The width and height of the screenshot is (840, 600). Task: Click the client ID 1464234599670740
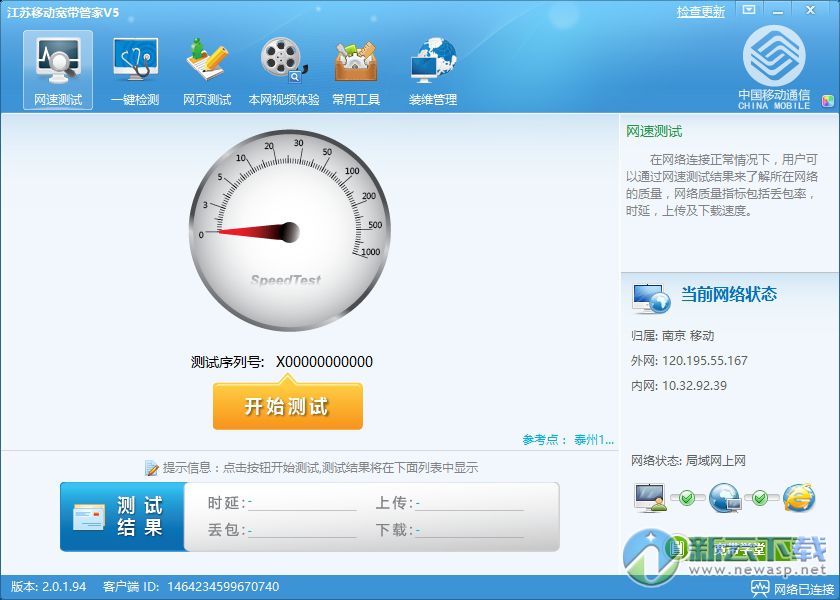point(223,587)
